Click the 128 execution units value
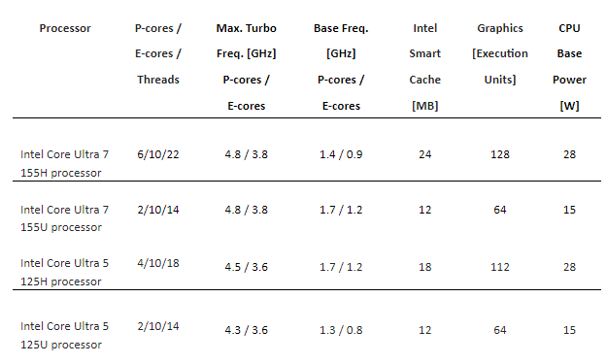This screenshot has height=364, width=607. coord(500,154)
